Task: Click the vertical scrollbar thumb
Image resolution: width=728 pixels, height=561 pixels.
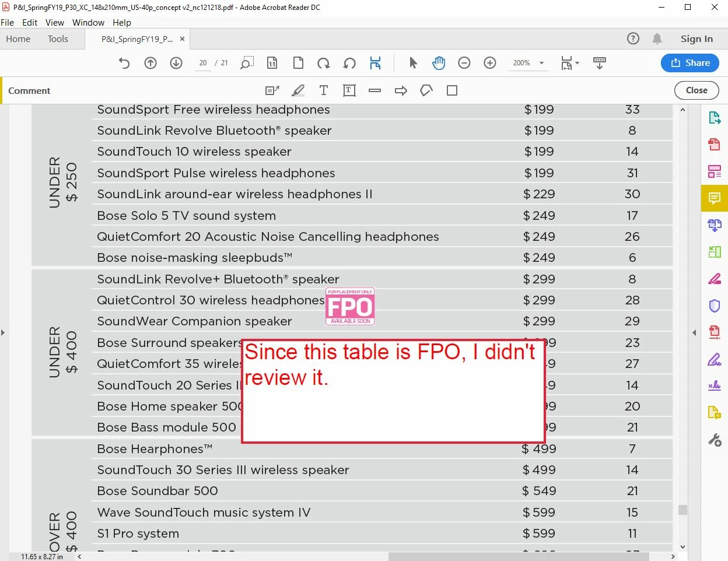Action: point(682,510)
